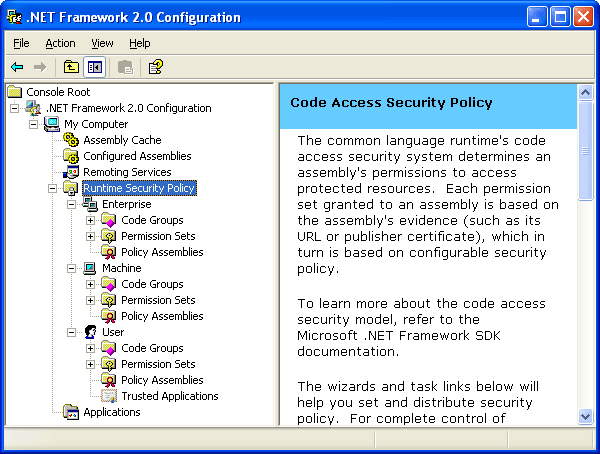Select the Assembly Cache node icon
The image size is (600, 454).
pyautogui.click(x=71, y=140)
